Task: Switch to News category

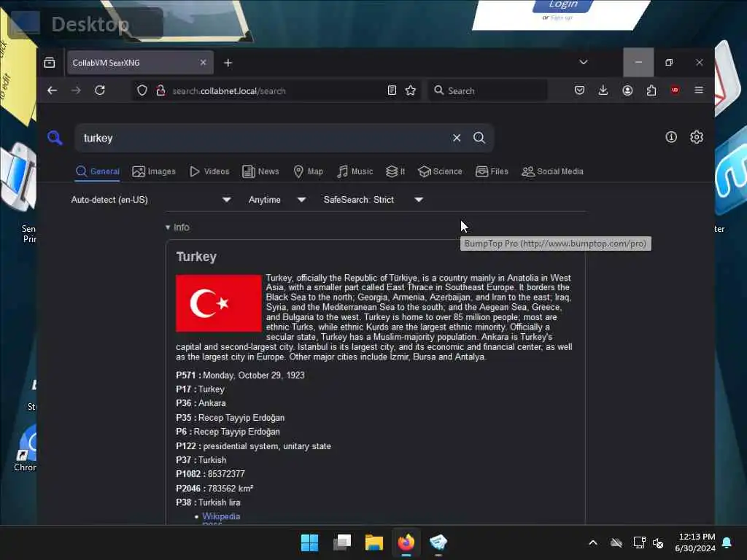Action: tap(260, 171)
